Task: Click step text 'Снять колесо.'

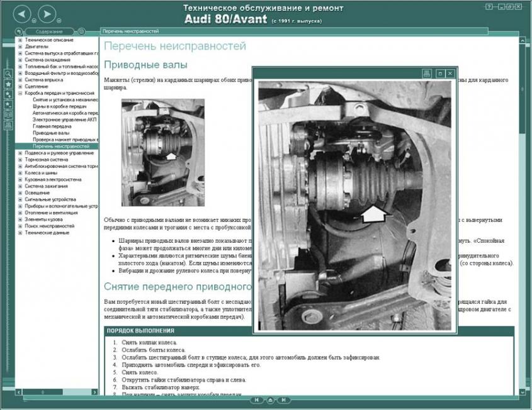Action: coord(140,372)
